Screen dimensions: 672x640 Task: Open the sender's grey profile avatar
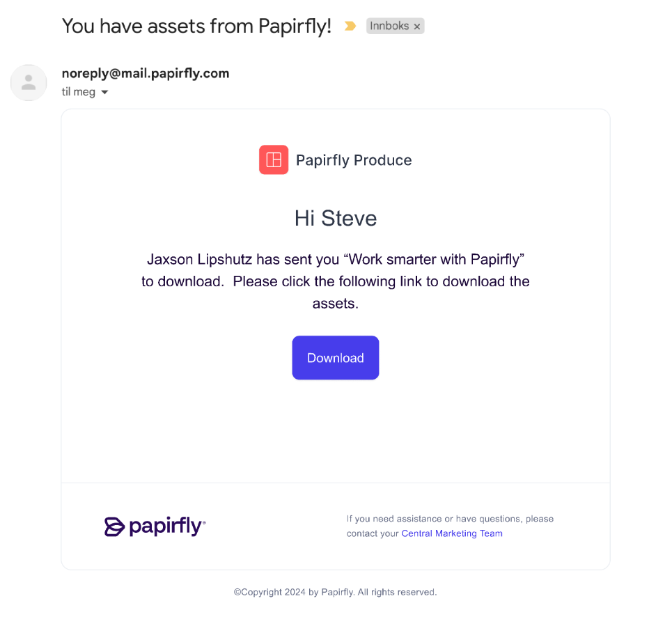[29, 83]
